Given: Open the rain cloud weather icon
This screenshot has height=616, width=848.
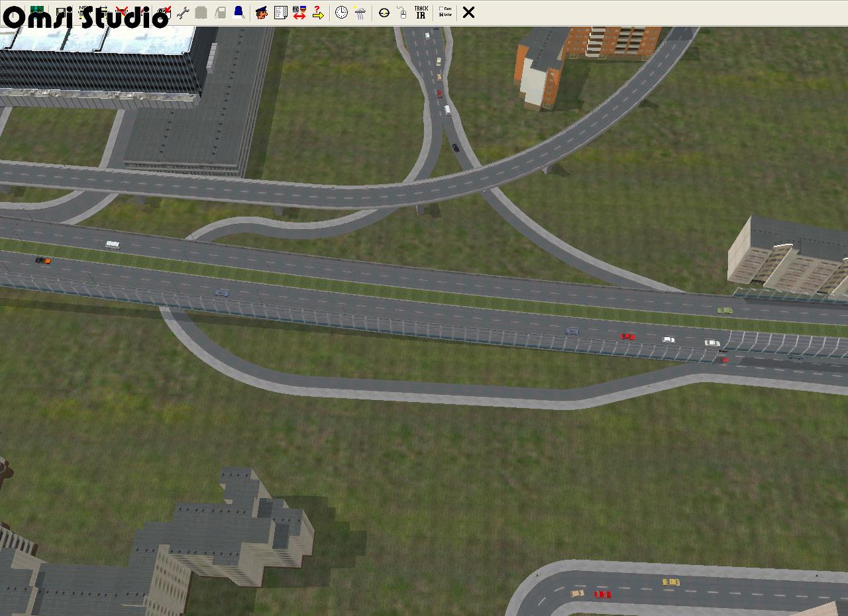Looking at the screenshot, I should click(x=360, y=13).
